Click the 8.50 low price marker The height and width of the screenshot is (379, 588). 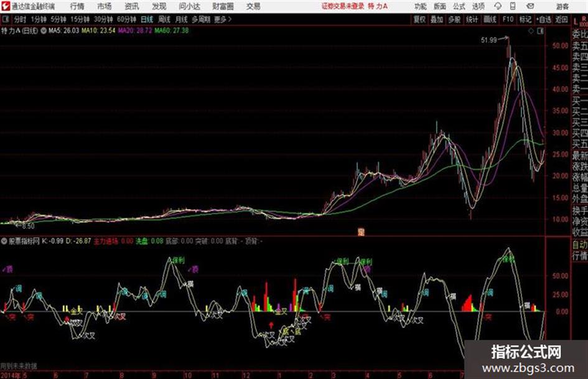pyautogui.click(x=28, y=226)
